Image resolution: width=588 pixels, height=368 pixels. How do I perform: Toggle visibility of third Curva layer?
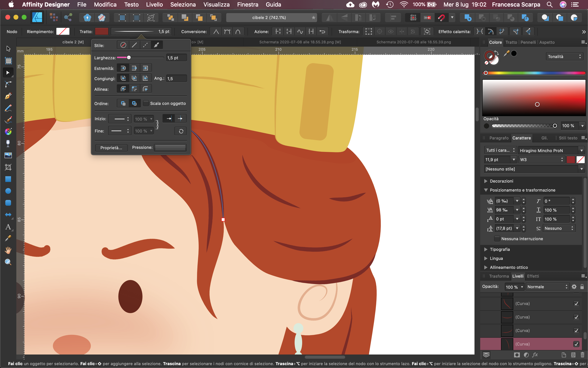pyautogui.click(x=576, y=331)
